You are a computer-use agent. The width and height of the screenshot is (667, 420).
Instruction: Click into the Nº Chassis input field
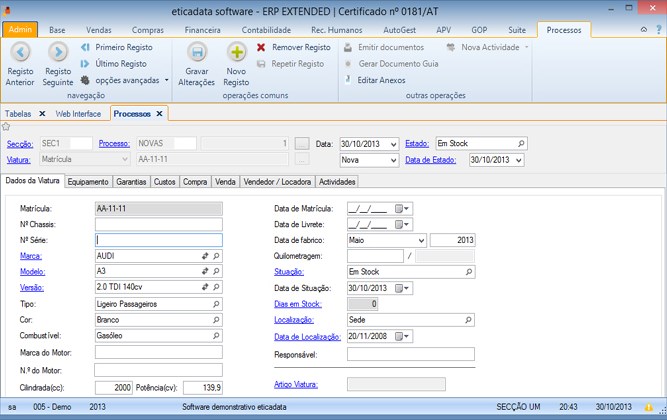(158, 224)
